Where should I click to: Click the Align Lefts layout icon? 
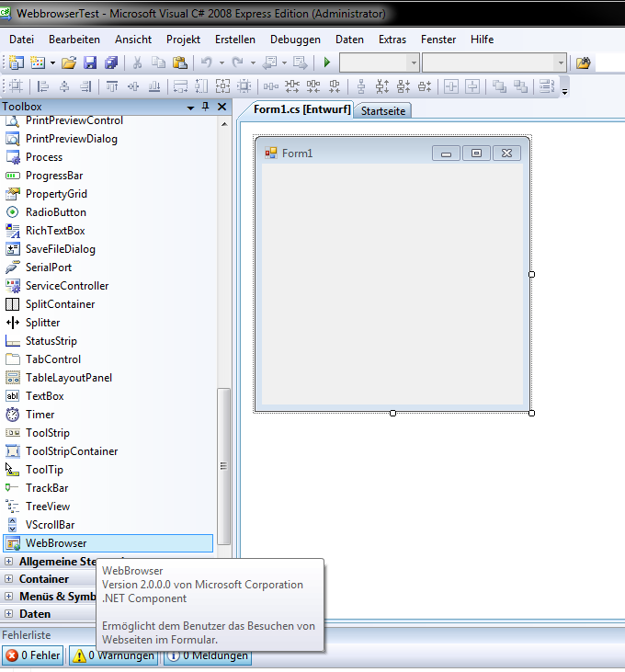pyautogui.click(x=43, y=86)
